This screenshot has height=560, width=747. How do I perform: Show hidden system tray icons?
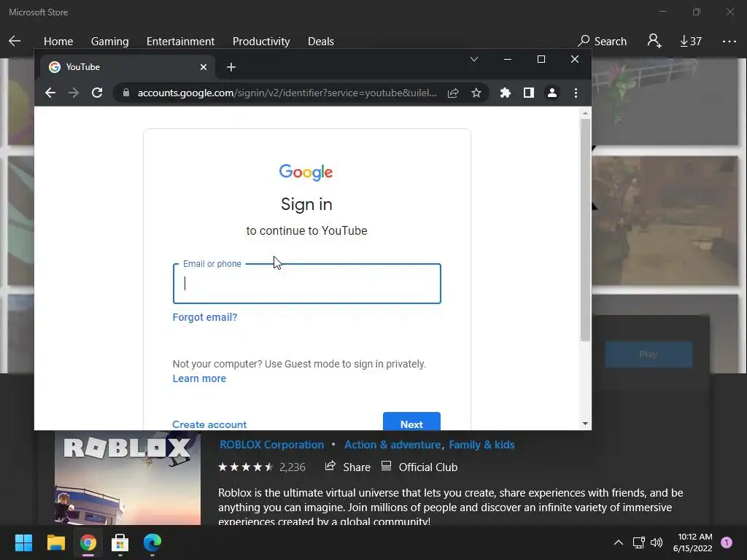(619, 542)
